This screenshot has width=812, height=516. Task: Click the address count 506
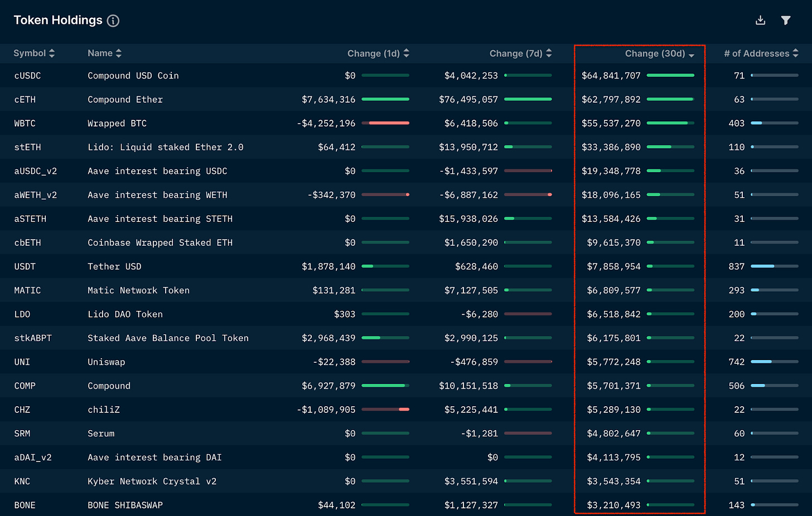[737, 386]
